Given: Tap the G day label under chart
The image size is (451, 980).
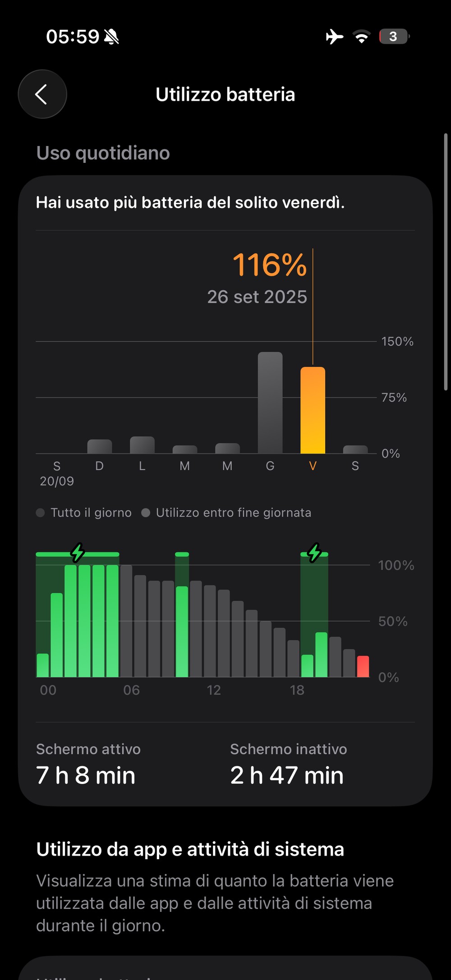Looking at the screenshot, I should (270, 466).
